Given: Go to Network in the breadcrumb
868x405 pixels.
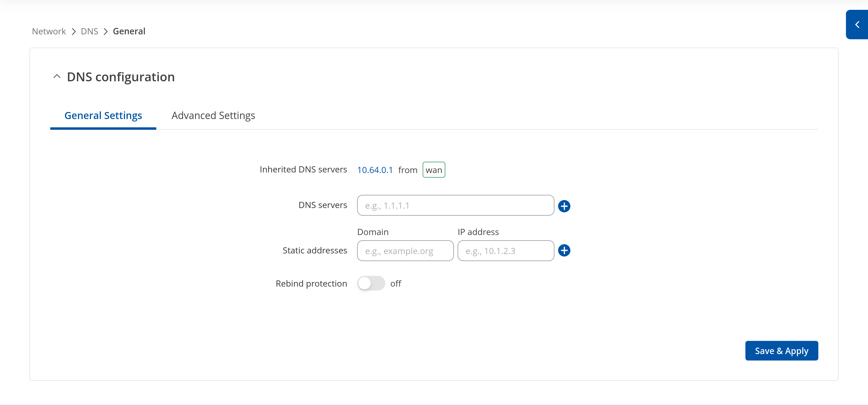Looking at the screenshot, I should pyautogui.click(x=49, y=31).
